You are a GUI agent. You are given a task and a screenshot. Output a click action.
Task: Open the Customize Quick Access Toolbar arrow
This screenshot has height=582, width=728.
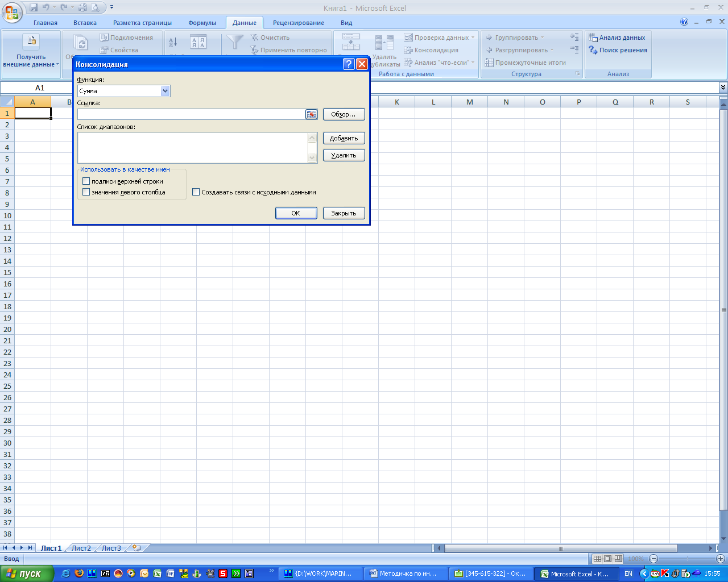coord(111,7)
